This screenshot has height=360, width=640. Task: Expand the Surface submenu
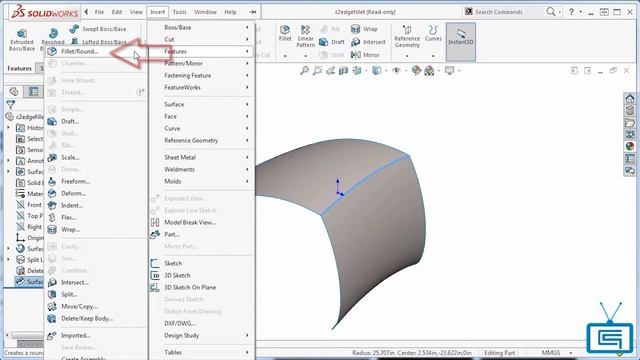[202, 104]
